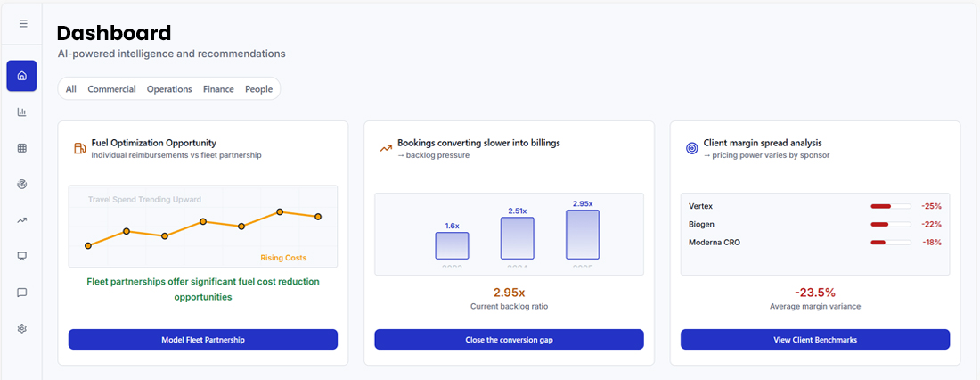Open the presentation screen sidebar icon

point(21,256)
